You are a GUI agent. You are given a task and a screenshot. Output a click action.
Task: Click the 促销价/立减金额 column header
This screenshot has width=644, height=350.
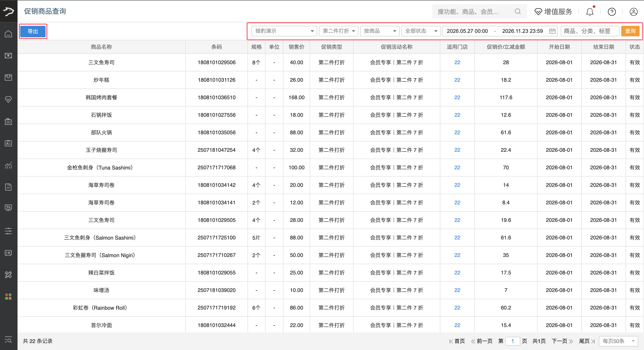(x=506, y=47)
